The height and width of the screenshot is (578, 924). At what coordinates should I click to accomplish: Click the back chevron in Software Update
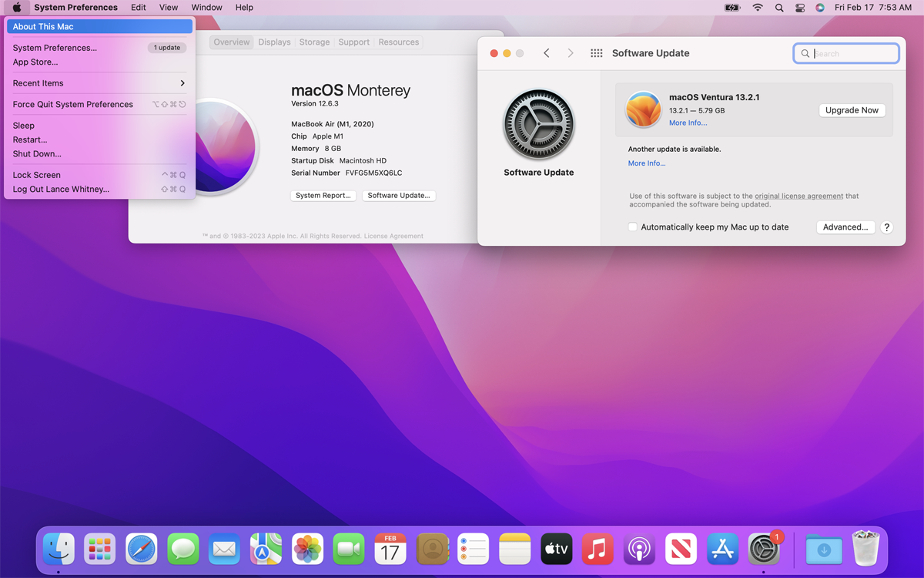(x=547, y=53)
